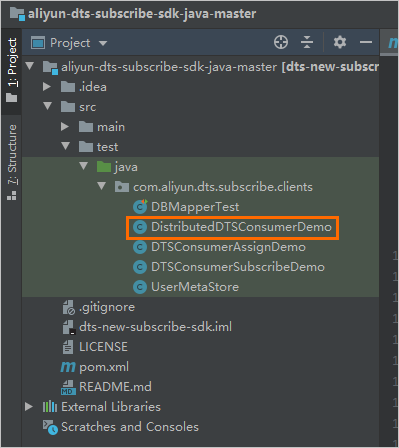Viewport: 399px width, 448px height.
Task: Collapse the aliyun-dts-subscribe-sdk-java-master root node
Action: click(x=30, y=66)
